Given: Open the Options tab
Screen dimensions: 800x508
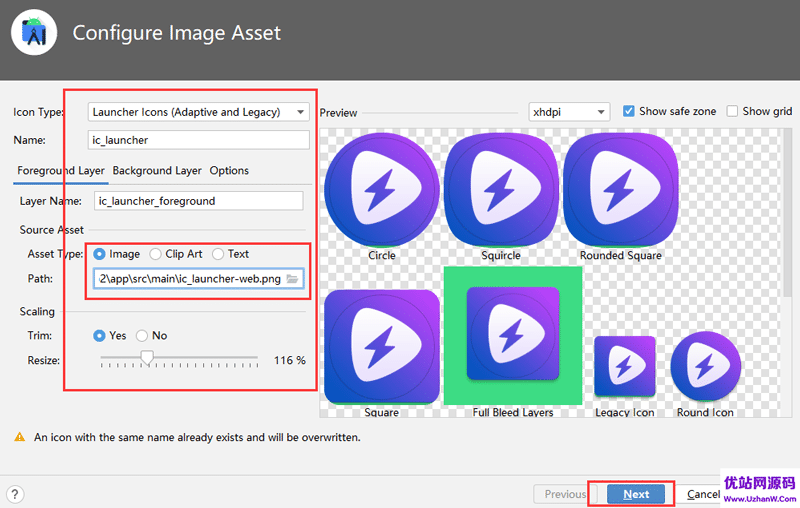Looking at the screenshot, I should click(x=229, y=171).
